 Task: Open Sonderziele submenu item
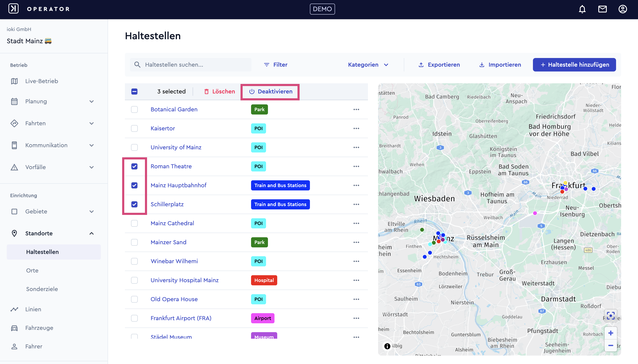tap(42, 289)
